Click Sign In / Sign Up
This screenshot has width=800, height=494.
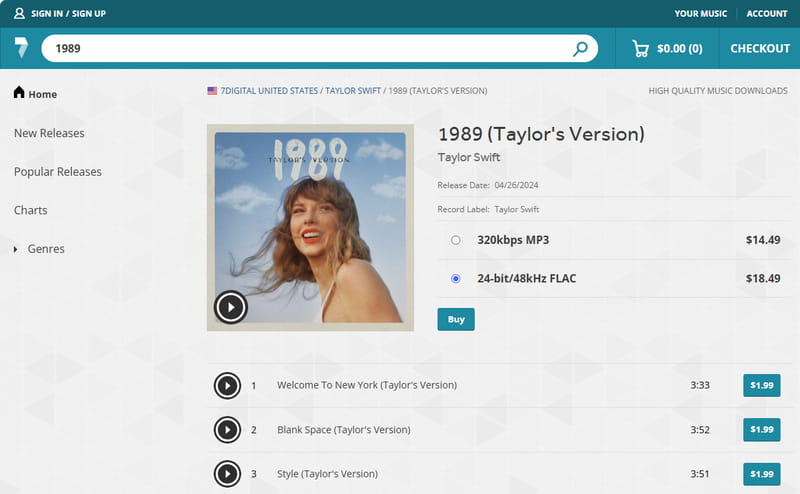(x=68, y=14)
